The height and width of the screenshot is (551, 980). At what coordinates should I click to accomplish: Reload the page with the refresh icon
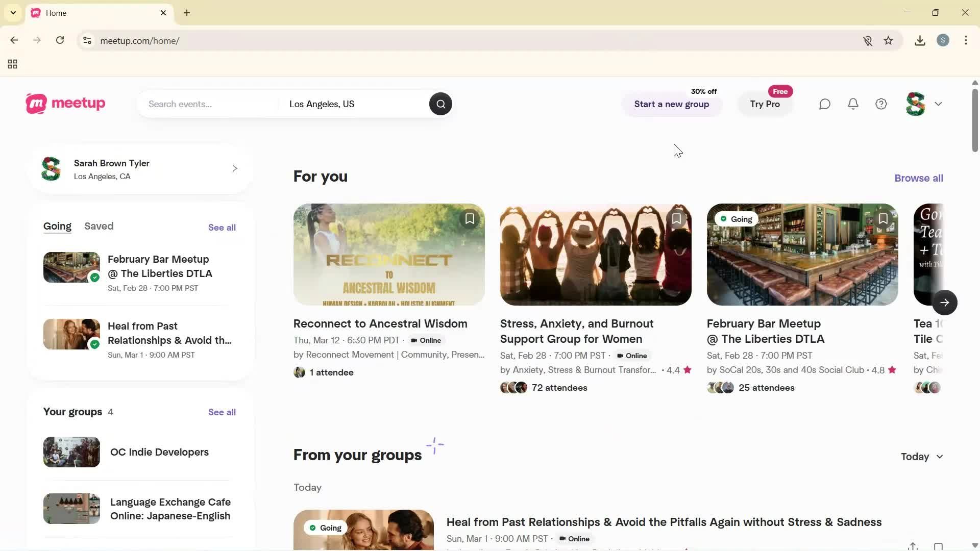click(60, 40)
